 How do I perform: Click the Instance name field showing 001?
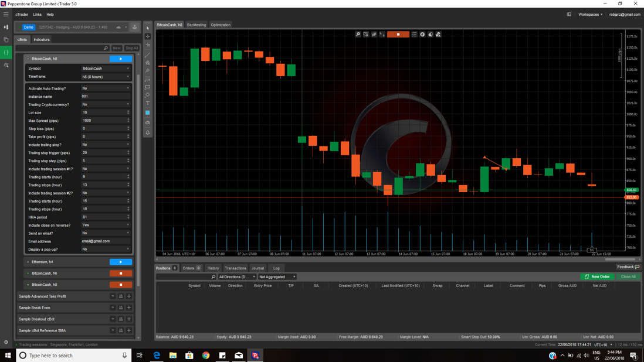[x=106, y=96]
